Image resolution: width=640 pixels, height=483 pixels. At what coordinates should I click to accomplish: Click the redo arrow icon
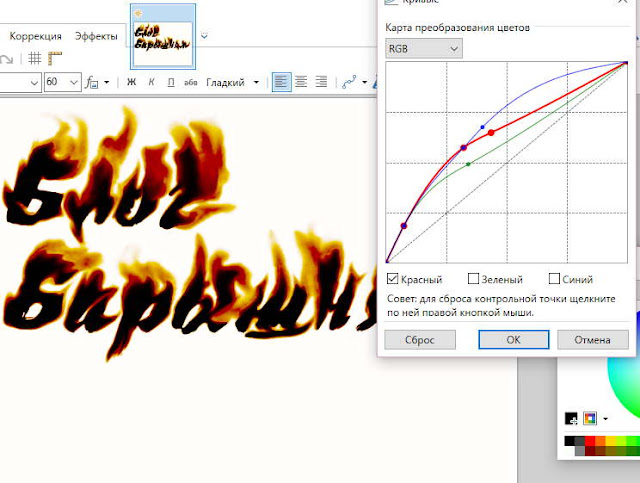tap(6, 60)
